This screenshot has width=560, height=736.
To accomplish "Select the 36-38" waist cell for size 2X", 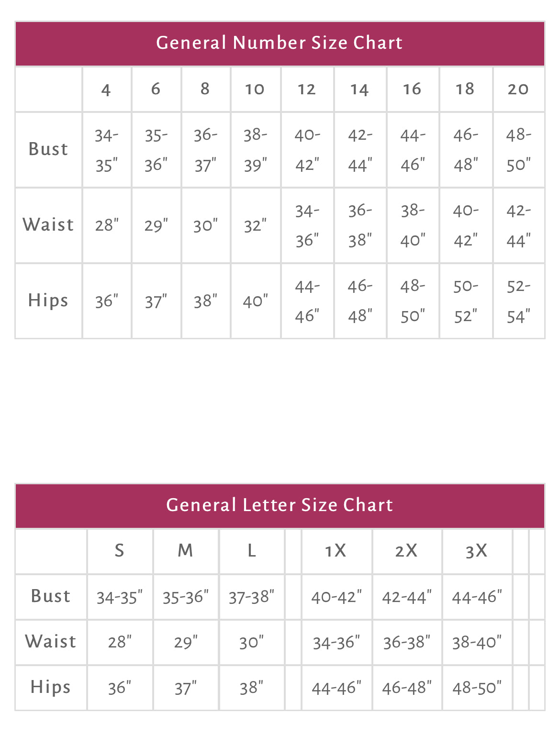I will (x=407, y=642).
